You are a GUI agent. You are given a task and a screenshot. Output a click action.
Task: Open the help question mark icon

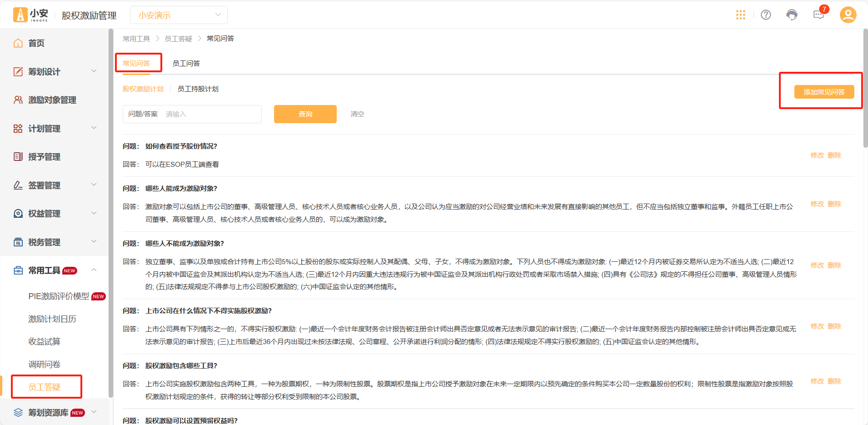pos(766,15)
